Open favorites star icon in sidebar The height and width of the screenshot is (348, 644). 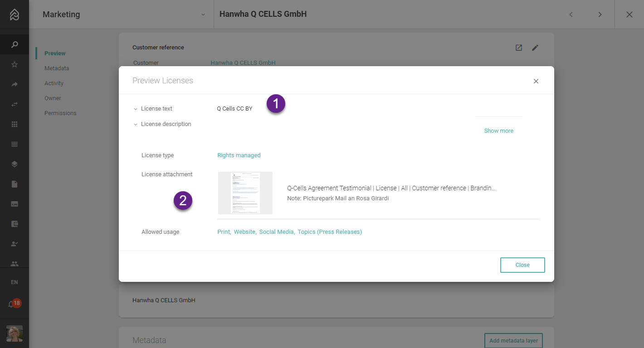coord(15,64)
